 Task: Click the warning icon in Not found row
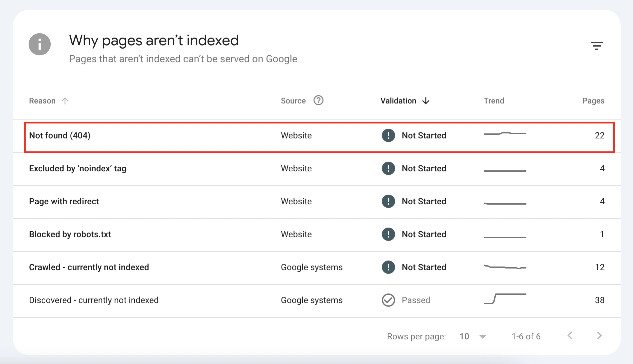(x=388, y=135)
